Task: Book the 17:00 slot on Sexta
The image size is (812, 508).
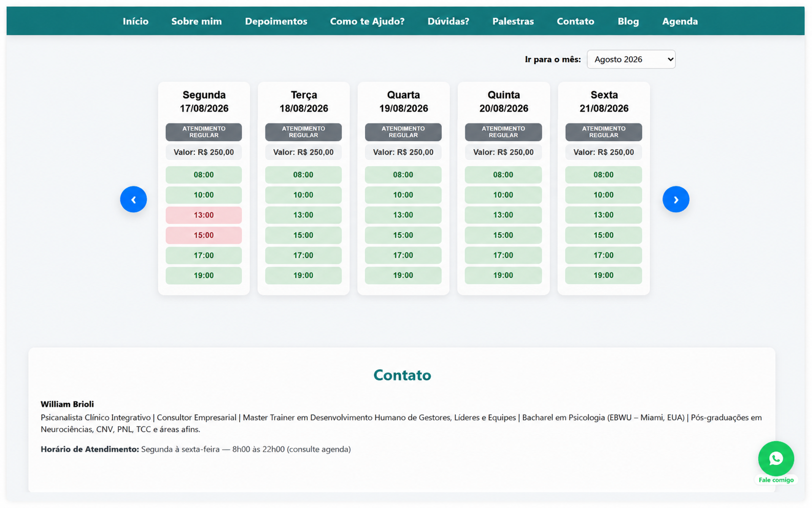Action: pyautogui.click(x=604, y=255)
